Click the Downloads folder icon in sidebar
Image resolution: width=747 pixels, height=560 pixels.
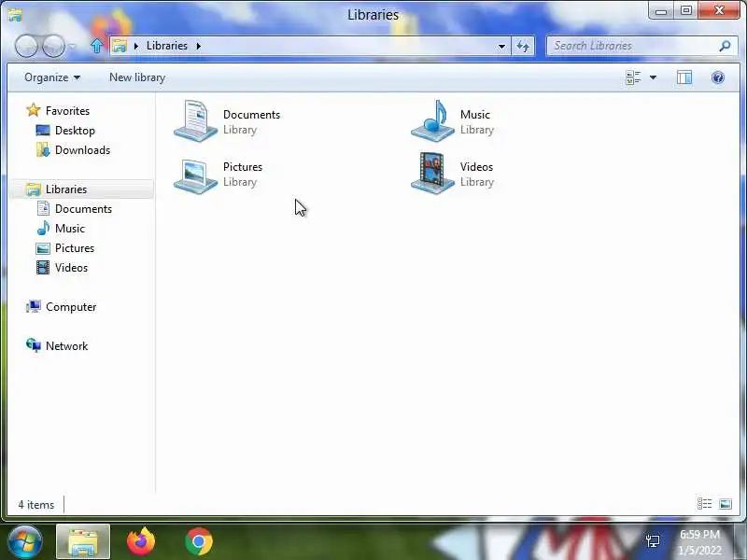coord(43,150)
